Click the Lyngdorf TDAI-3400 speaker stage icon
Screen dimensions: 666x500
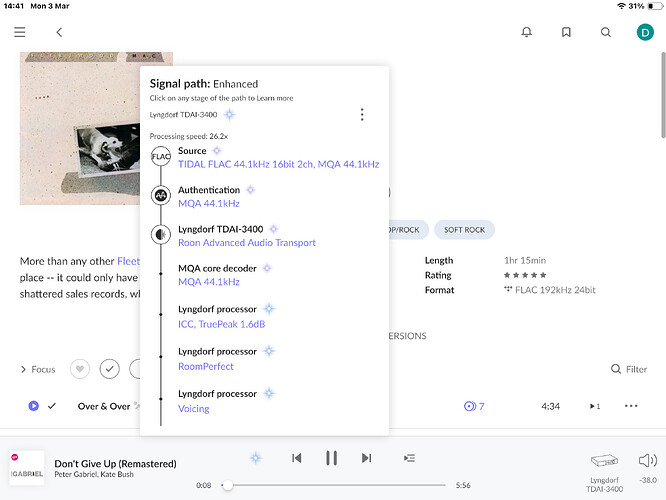tap(161, 234)
